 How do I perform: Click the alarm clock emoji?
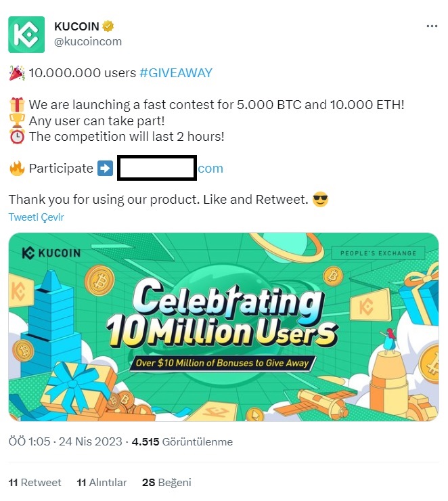pyautogui.click(x=17, y=136)
